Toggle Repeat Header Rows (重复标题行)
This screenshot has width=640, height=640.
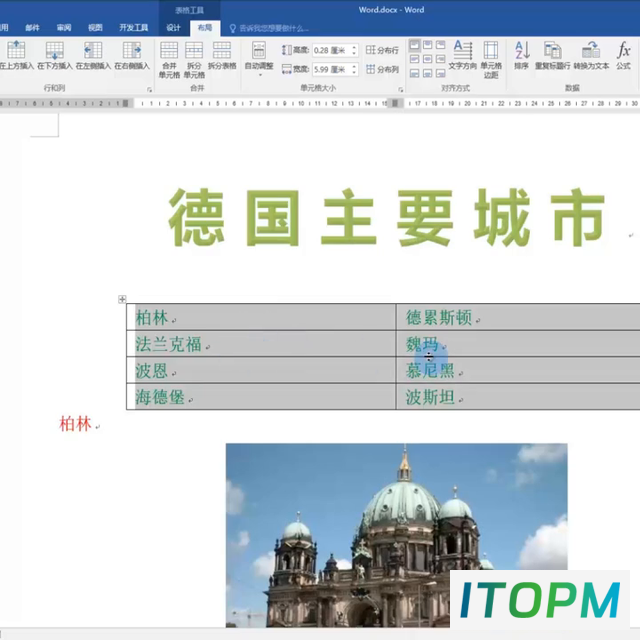tap(552, 55)
